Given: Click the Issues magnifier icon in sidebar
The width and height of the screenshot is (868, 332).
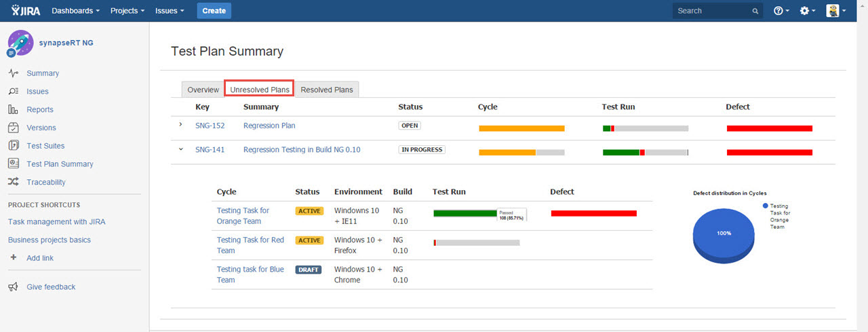Looking at the screenshot, I should (14, 91).
